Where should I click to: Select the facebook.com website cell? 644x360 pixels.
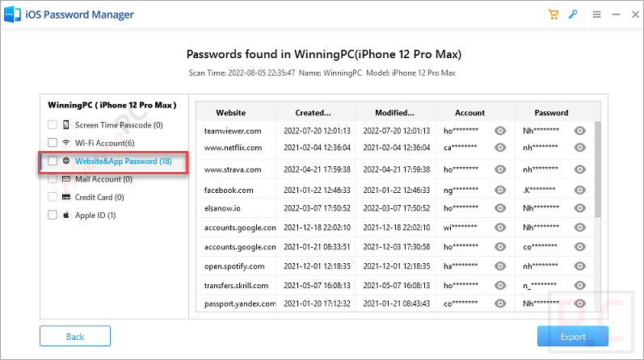(x=229, y=190)
